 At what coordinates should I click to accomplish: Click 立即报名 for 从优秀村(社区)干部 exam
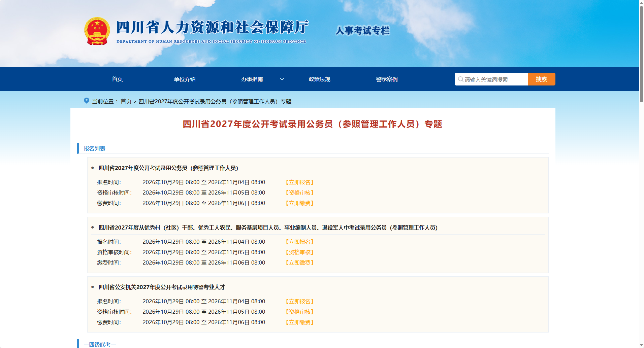300,242
